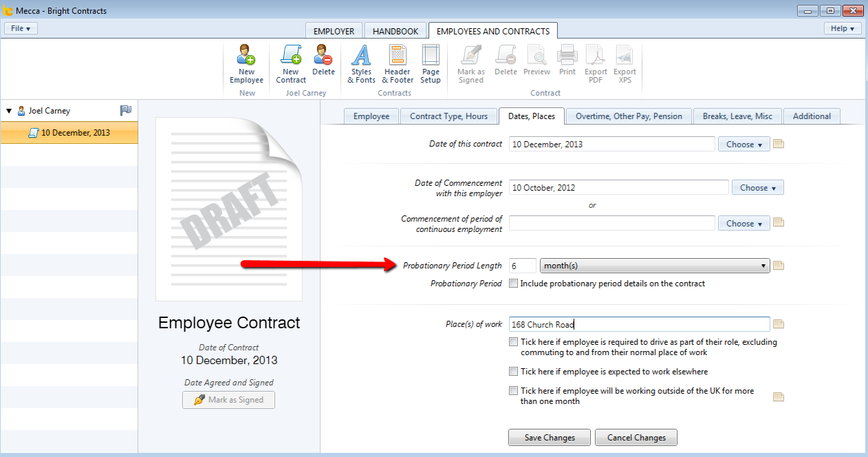
Task: Click the "Date Agreed and Signed" label
Action: [x=228, y=383]
